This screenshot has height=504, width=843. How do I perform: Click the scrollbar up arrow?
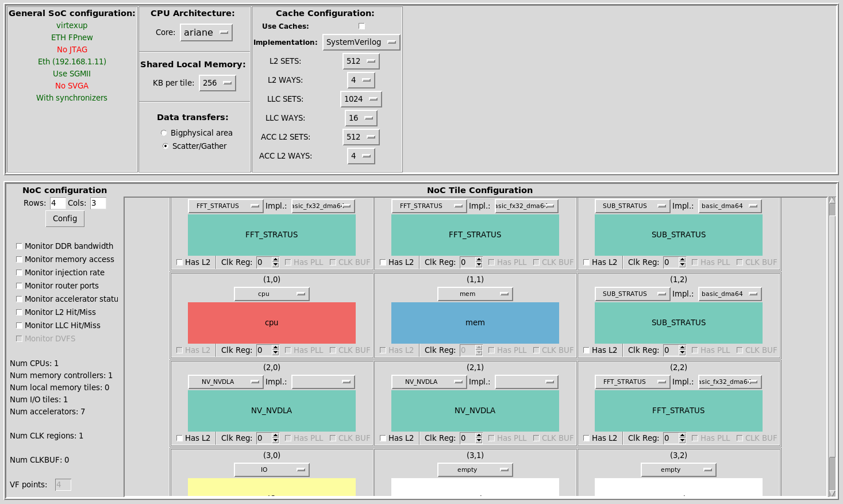coord(832,200)
